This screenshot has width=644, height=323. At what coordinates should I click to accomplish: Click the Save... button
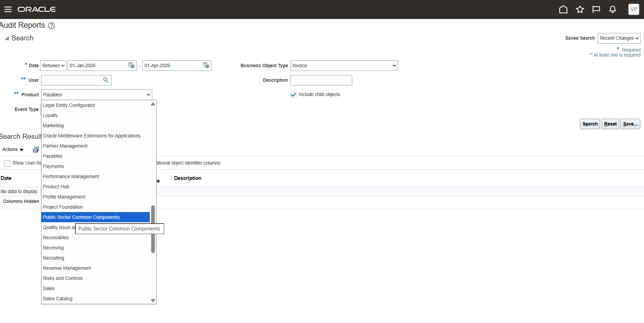(630, 124)
